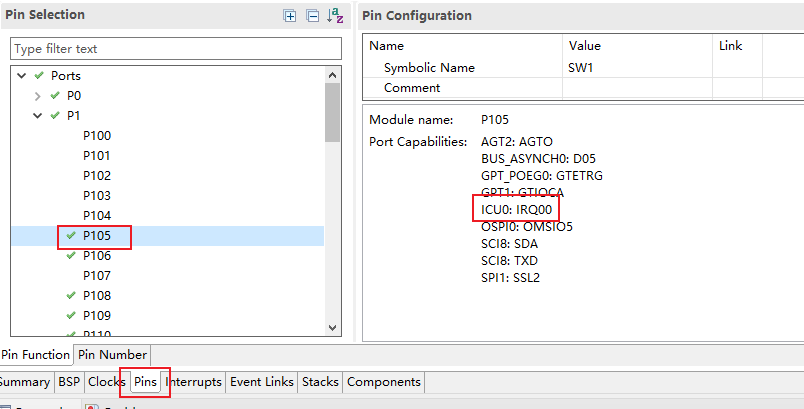Select pin P100 in the tree
This screenshot has width=804, height=409.
coord(97,136)
